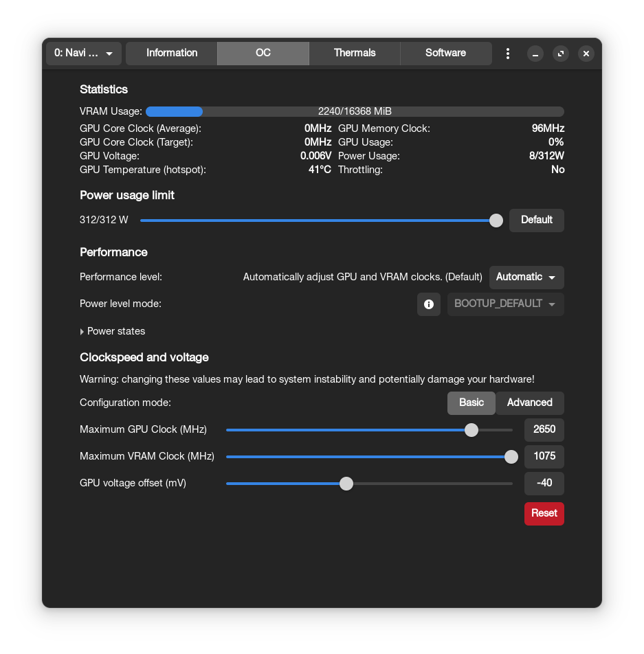Click the '0.006V' GPU voltage value

pyautogui.click(x=316, y=156)
